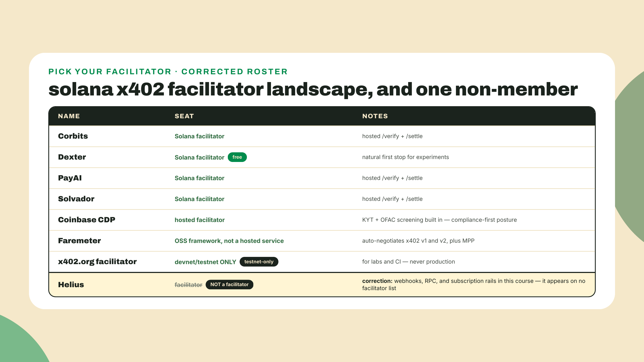
Task: Click Solvador note 'hosted /verify + /settle'
Action: 392,199
